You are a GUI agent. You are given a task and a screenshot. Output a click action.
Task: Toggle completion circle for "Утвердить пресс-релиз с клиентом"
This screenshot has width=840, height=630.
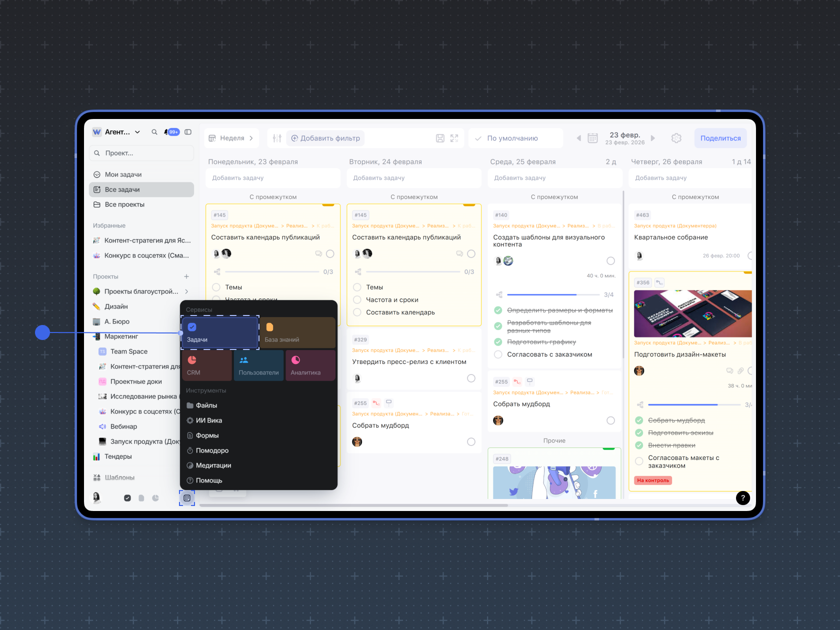471,378
